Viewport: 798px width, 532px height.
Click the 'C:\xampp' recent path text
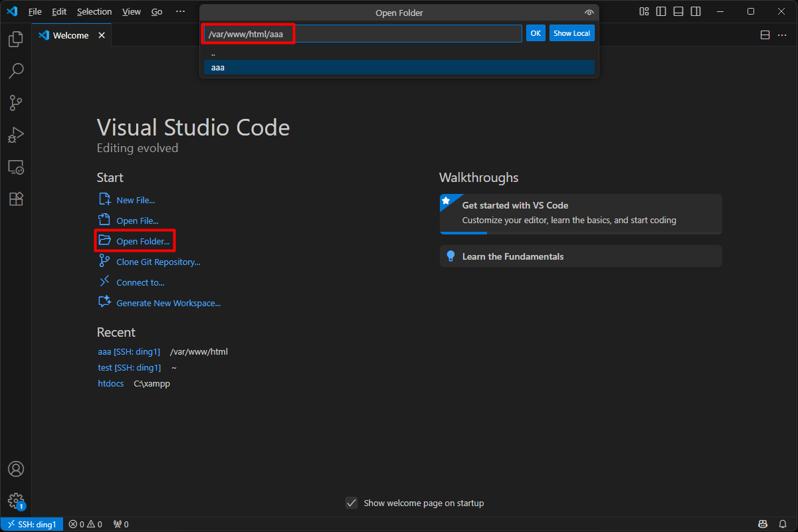pos(152,383)
